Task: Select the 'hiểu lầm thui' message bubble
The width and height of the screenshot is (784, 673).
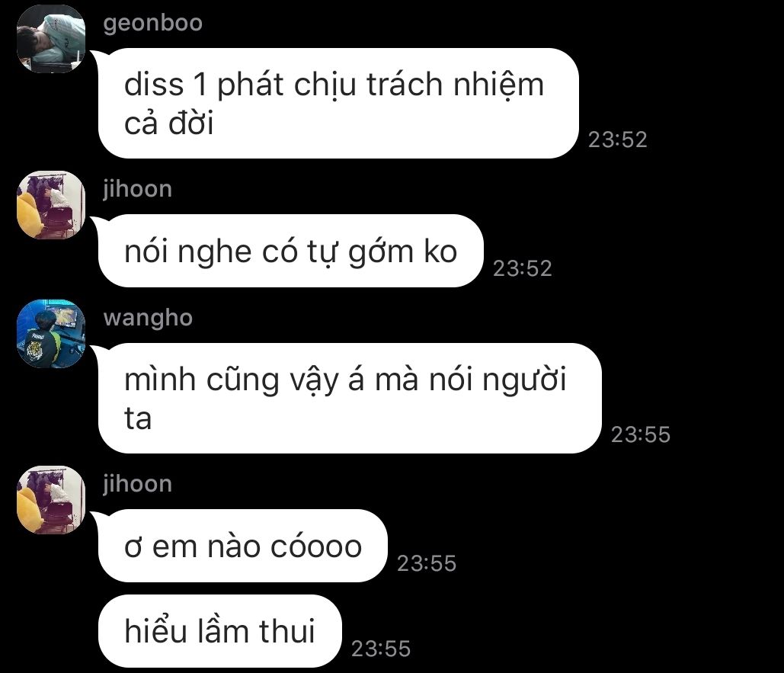Action: pyautogui.click(x=220, y=631)
